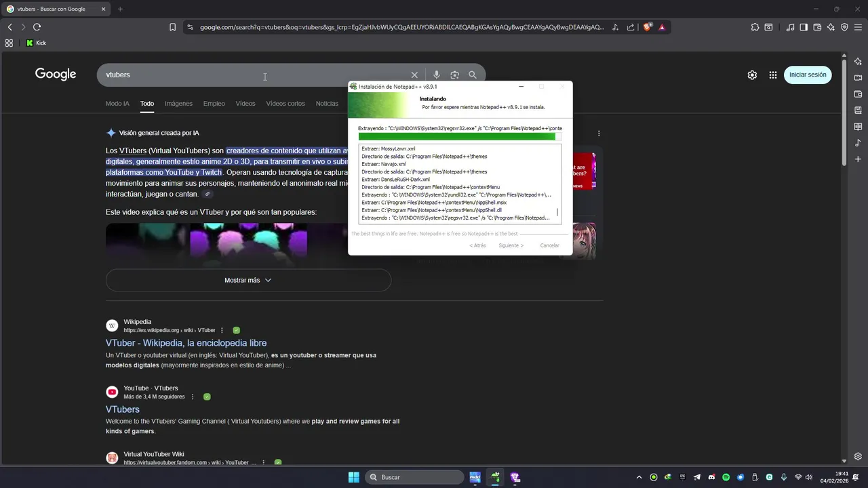The height and width of the screenshot is (488, 868).
Task: Open the tab list icon
Action: point(768,27)
